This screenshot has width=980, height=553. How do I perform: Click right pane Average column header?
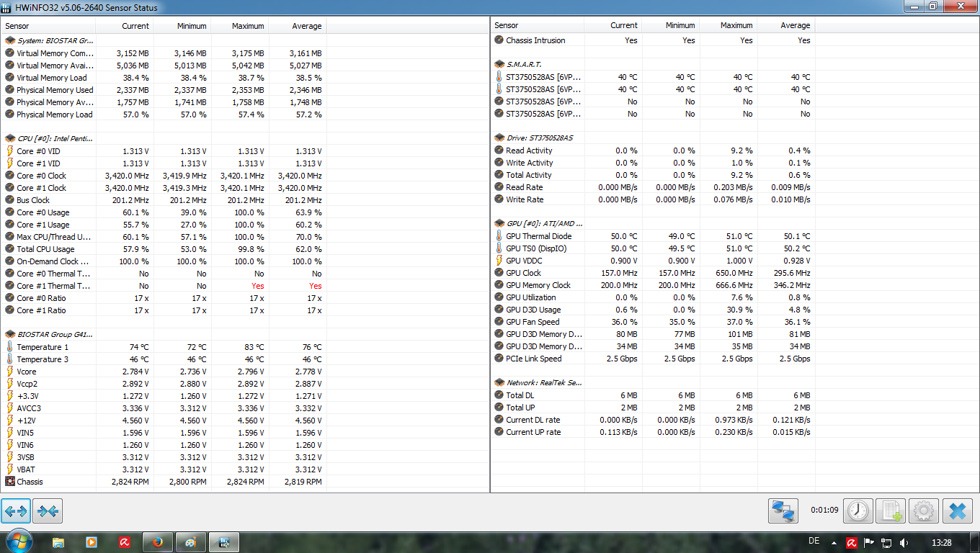pyautogui.click(x=786, y=25)
